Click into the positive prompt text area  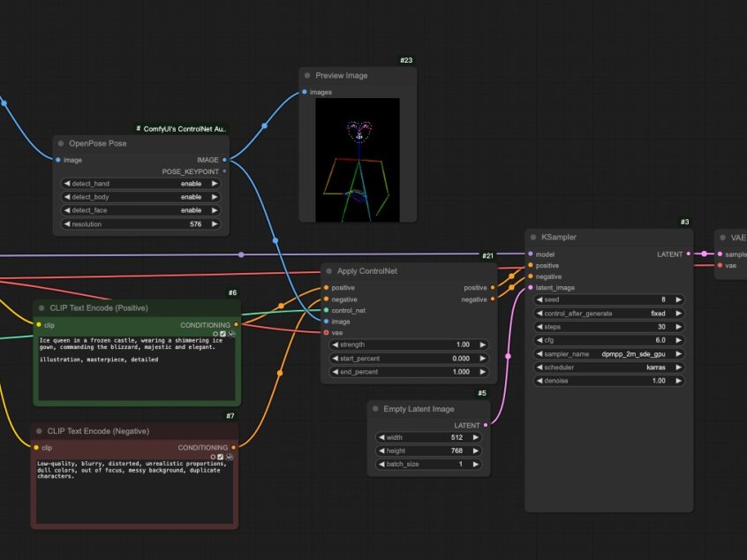[x=137, y=368]
